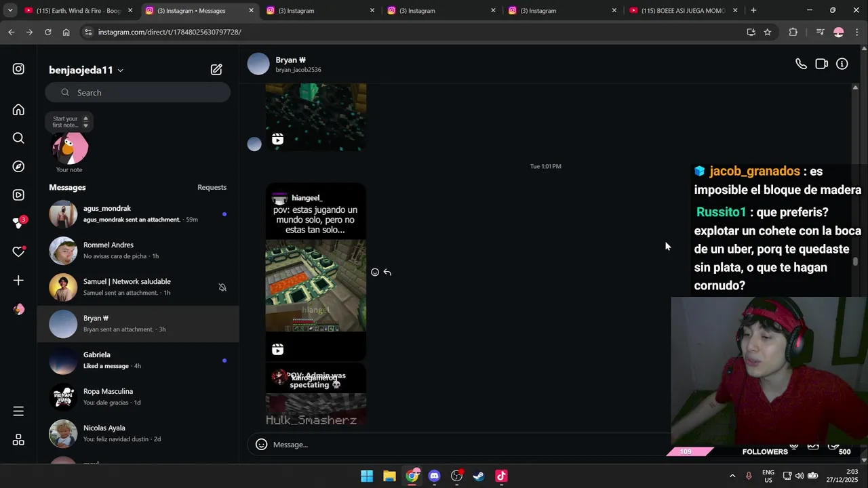Toggle the muted bell on Samuel's chat

(x=222, y=287)
